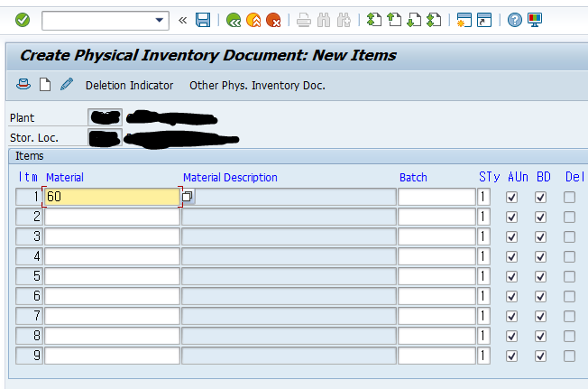This screenshot has height=389, width=588.
Task: Open Help with the question mark icon
Action: click(x=514, y=20)
